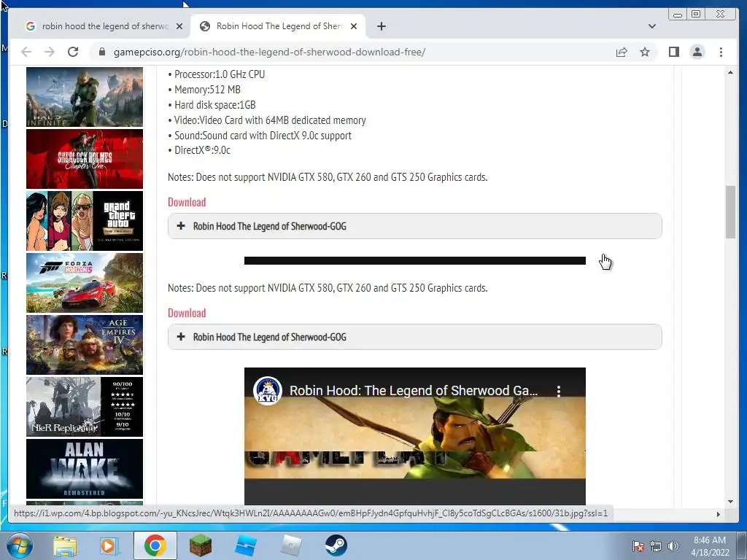Open NieR Replicant thumbnail
This screenshot has width=747, height=560.
point(85,407)
